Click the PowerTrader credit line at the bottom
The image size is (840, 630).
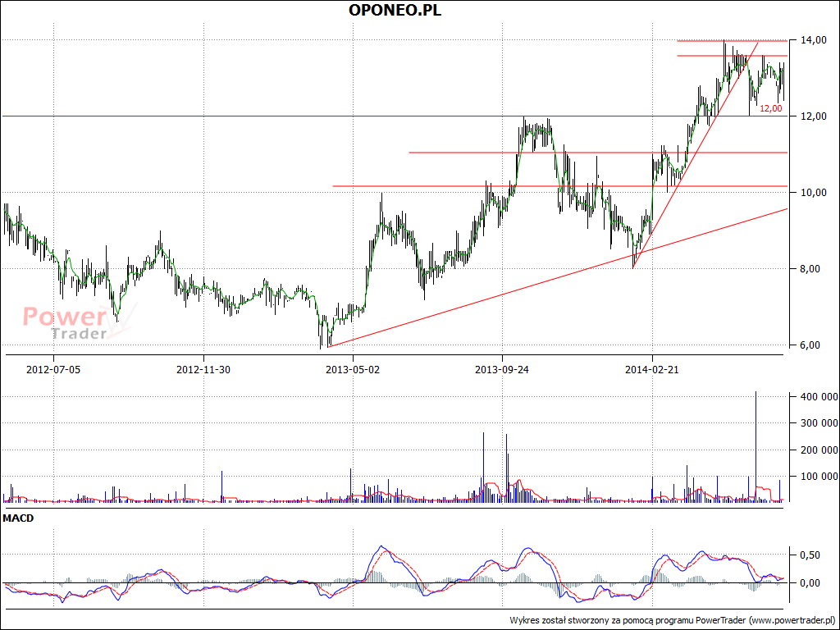tap(673, 620)
